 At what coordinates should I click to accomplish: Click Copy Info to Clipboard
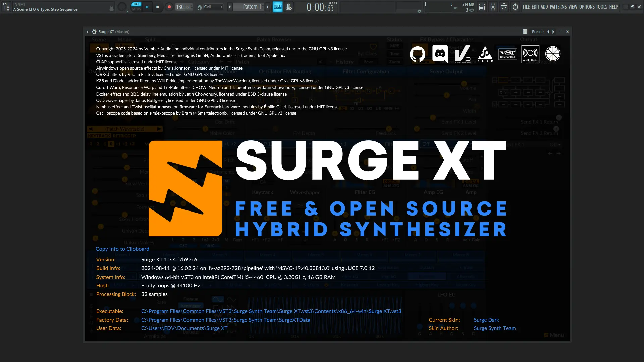[x=122, y=249]
